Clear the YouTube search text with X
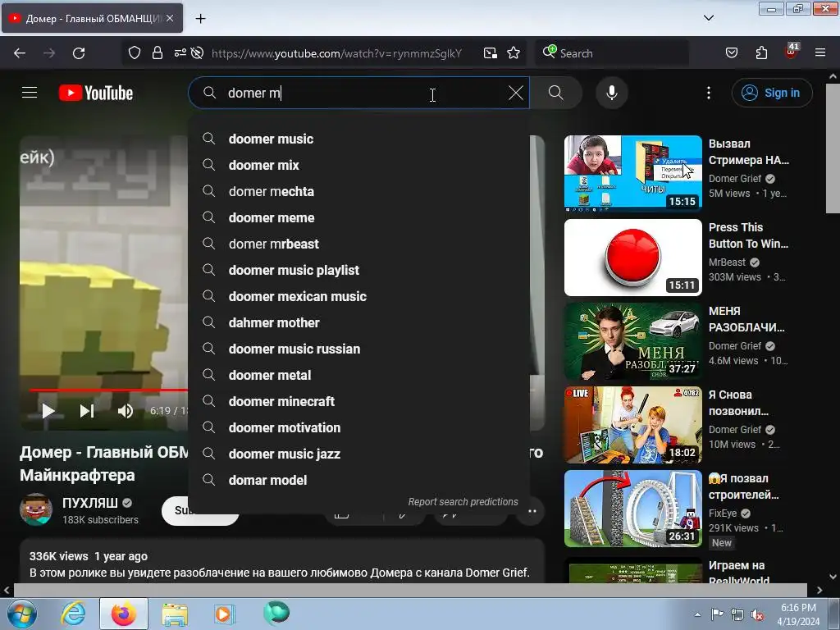 [516, 93]
